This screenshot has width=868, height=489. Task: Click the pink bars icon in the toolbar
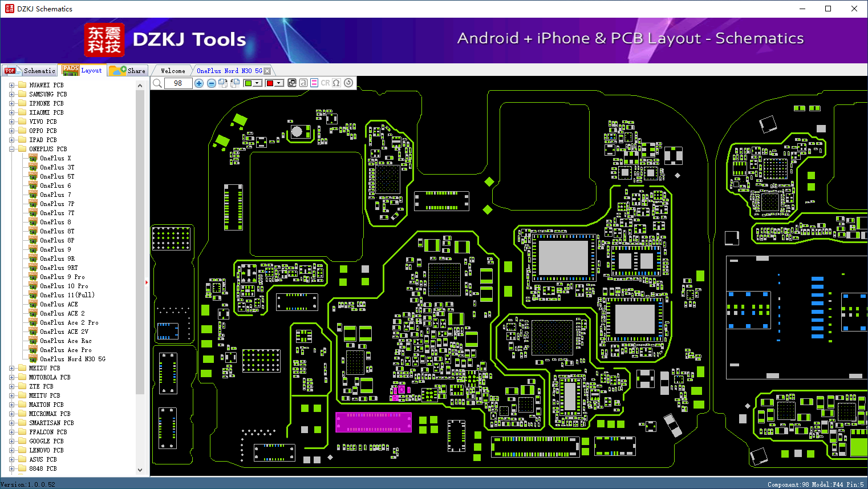pyautogui.click(x=314, y=83)
